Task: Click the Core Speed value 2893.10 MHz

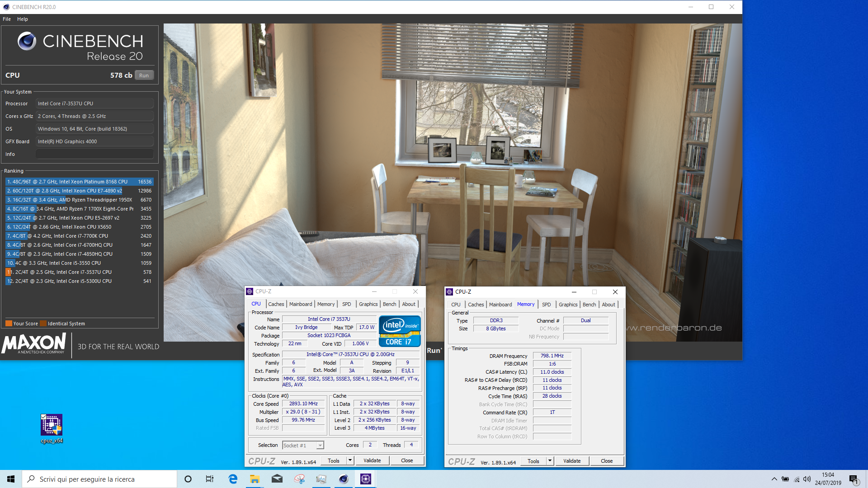Action: (x=303, y=404)
